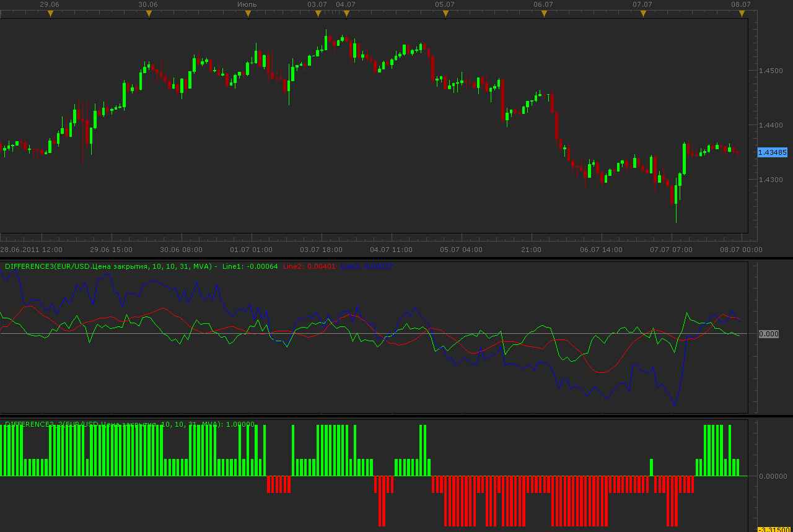The width and height of the screenshot is (793, 532).
Task: Click the green Line1 value label
Action: [250, 266]
